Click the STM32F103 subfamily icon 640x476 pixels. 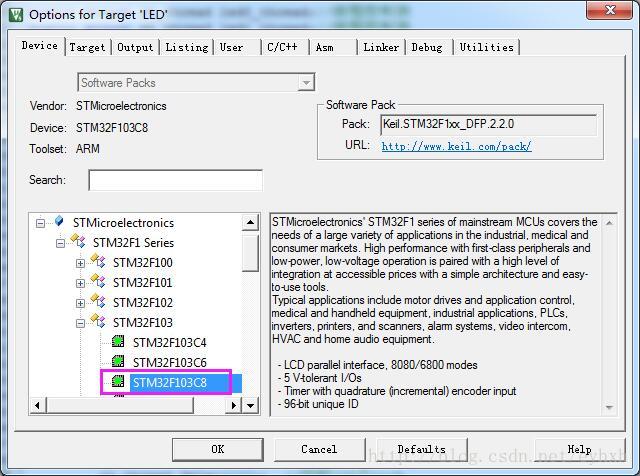point(98,321)
